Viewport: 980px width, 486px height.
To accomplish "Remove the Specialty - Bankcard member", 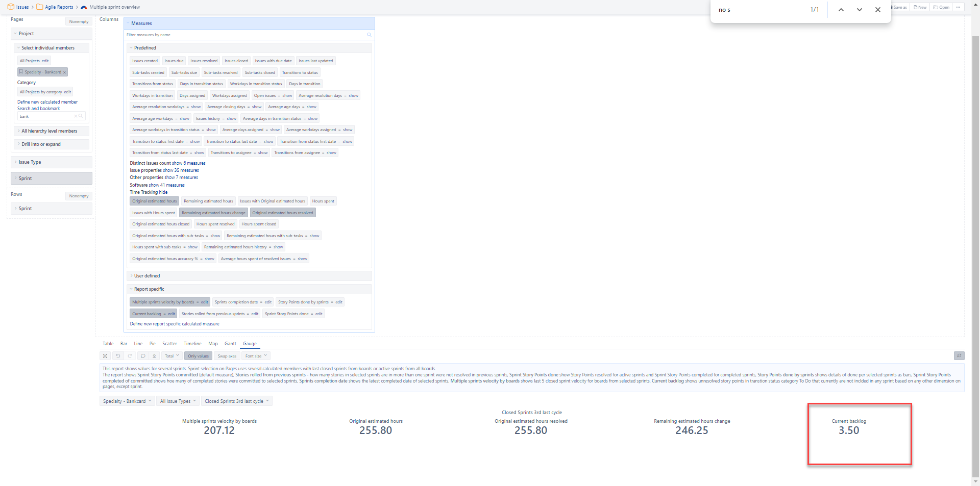I will [64, 72].
